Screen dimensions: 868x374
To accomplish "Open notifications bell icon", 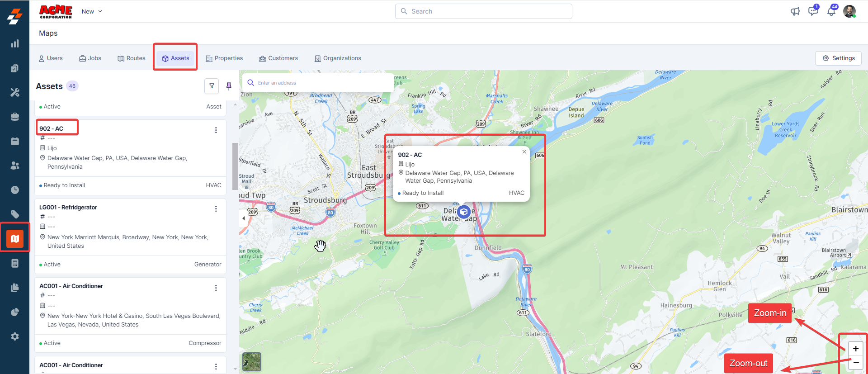I will pyautogui.click(x=831, y=11).
